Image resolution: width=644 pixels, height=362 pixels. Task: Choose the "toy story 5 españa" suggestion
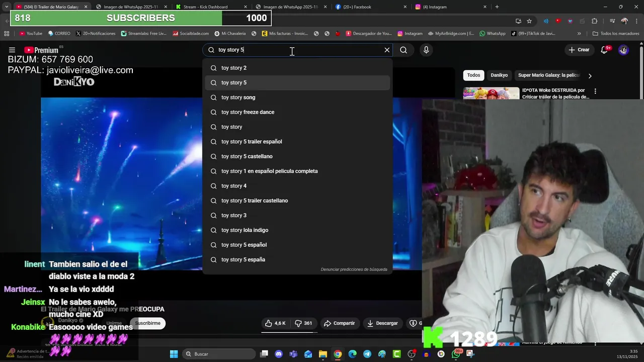297,259
